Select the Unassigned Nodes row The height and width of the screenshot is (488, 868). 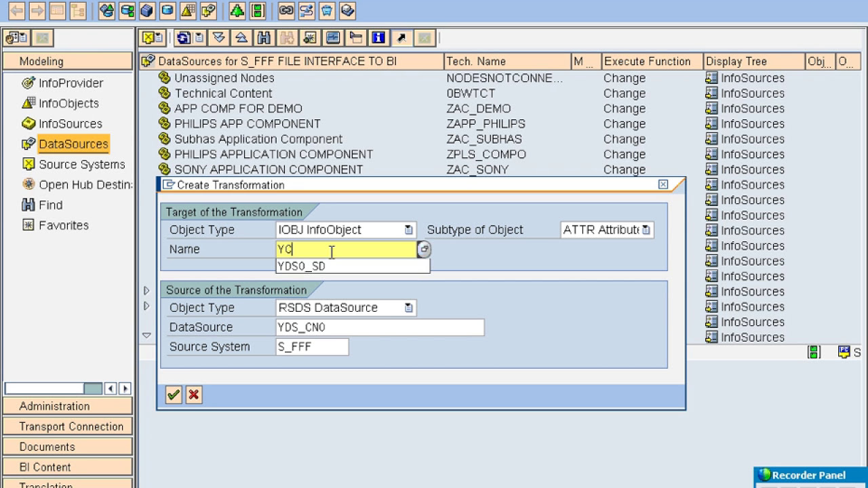[x=224, y=78]
